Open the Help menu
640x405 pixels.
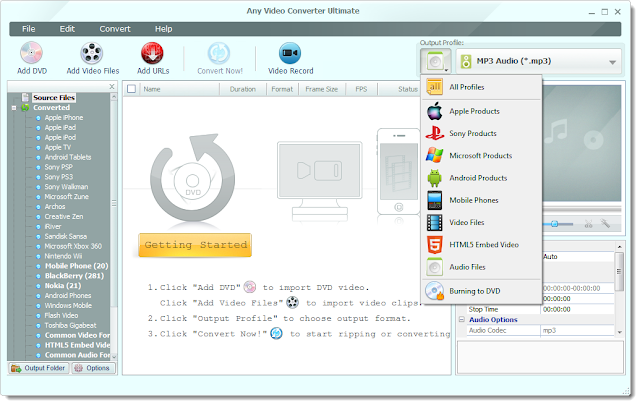[163, 29]
